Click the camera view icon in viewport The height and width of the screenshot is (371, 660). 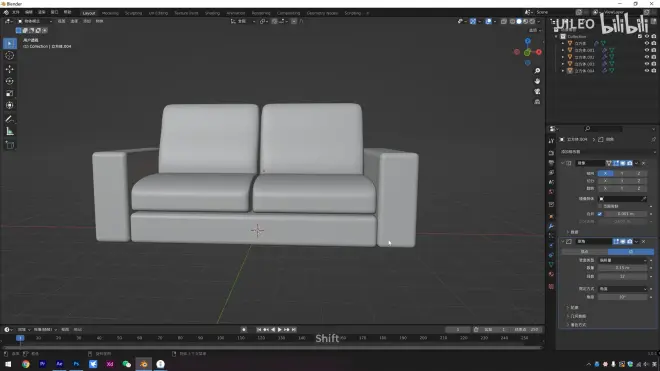[537, 91]
